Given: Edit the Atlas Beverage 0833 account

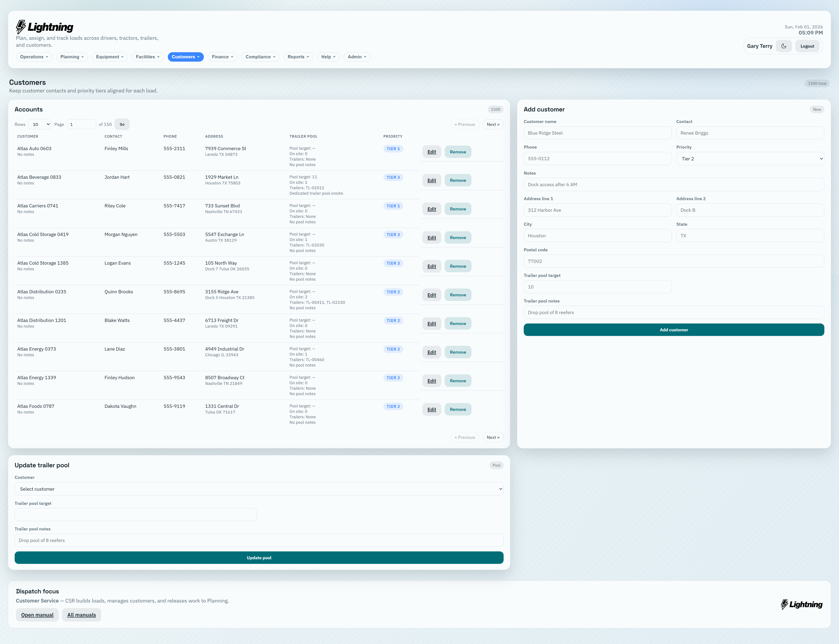Looking at the screenshot, I should coord(431,180).
